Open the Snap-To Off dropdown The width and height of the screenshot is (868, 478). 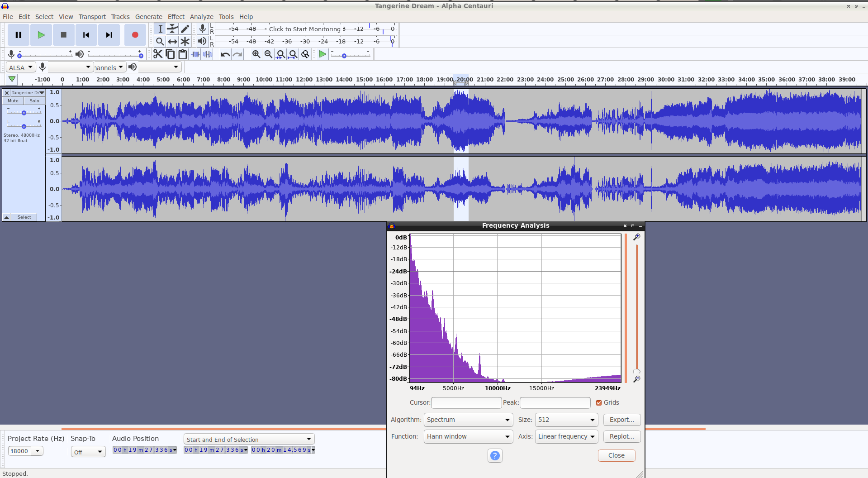88,452
